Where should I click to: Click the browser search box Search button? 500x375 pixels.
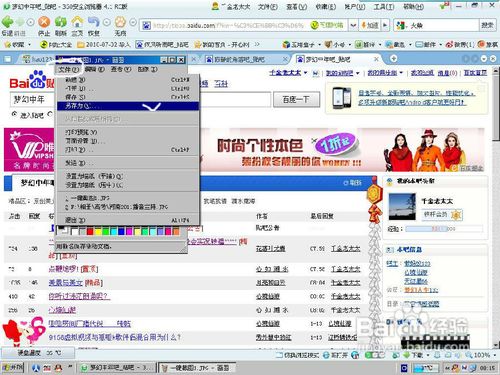point(487,25)
